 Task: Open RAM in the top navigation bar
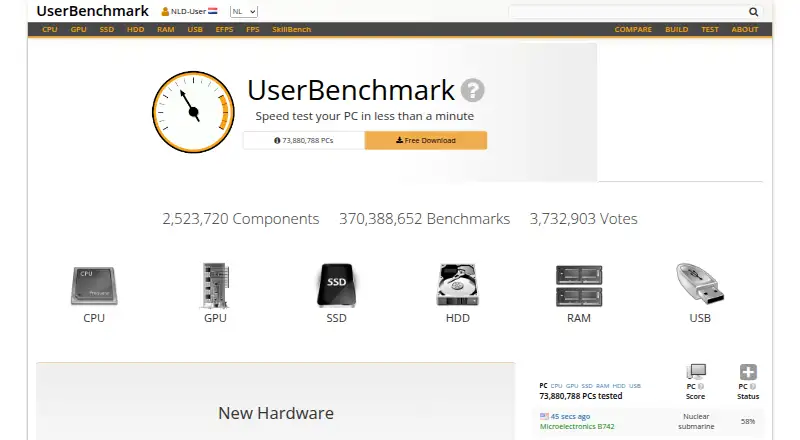(166, 29)
